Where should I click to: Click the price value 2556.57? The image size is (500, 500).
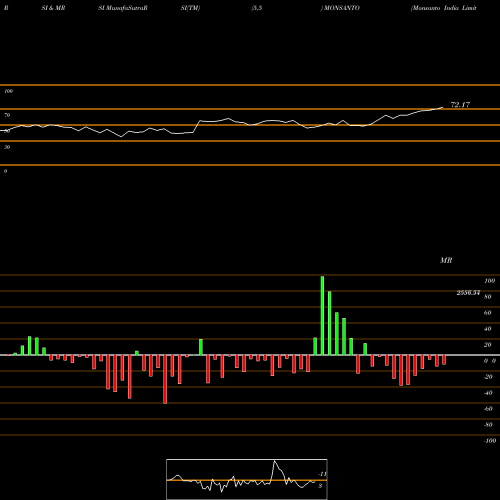(x=468, y=293)
